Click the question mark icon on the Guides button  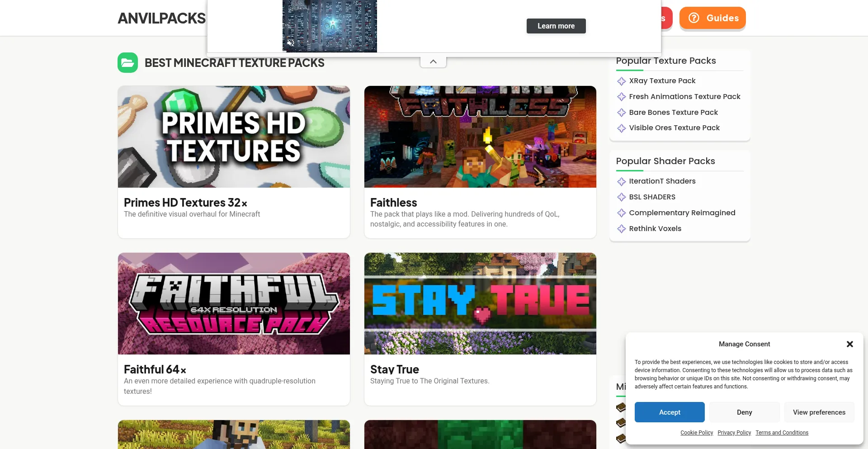click(693, 18)
